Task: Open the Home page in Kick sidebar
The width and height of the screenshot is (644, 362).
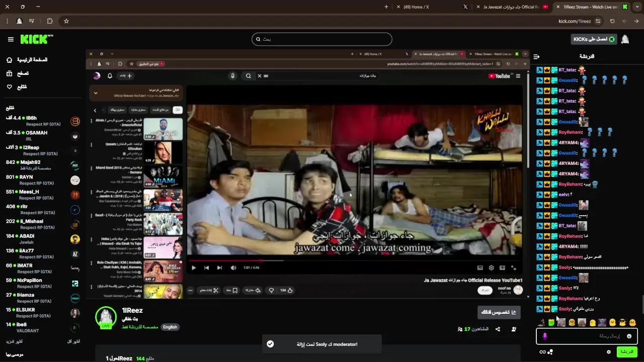Action: 27,60
